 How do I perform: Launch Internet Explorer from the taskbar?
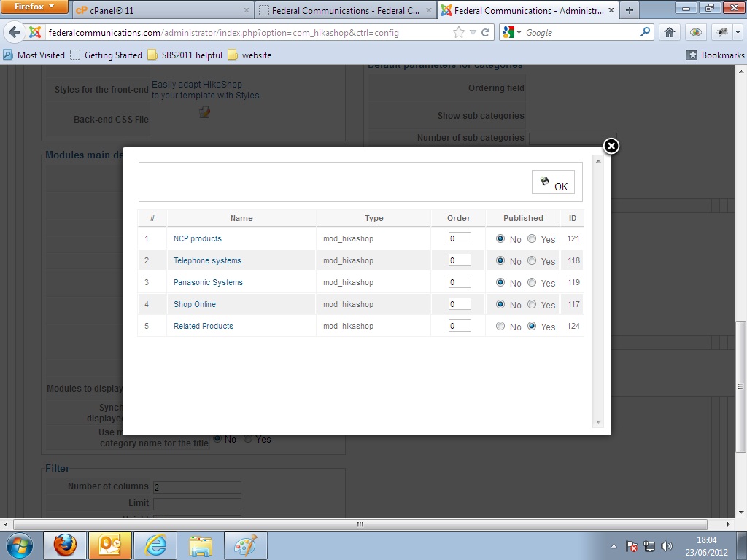click(155, 545)
